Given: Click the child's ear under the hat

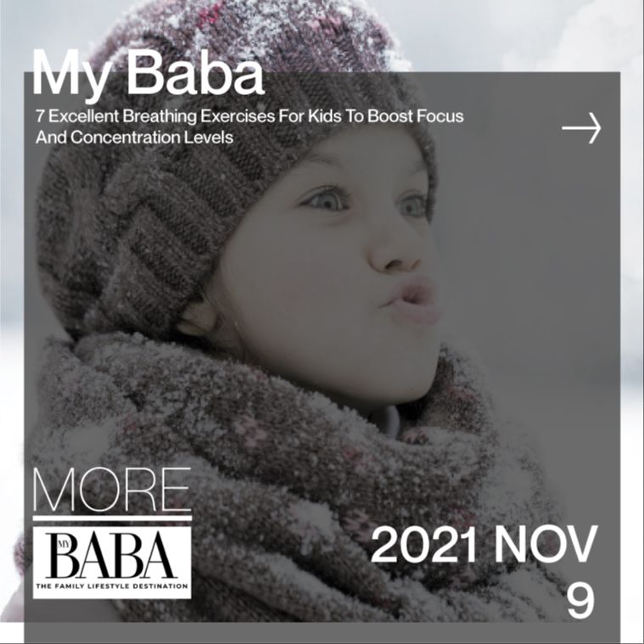Looking at the screenshot, I should tap(197, 318).
